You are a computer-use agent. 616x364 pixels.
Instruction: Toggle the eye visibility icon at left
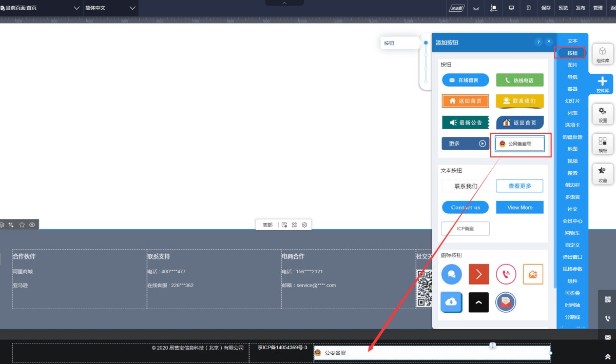32,225
